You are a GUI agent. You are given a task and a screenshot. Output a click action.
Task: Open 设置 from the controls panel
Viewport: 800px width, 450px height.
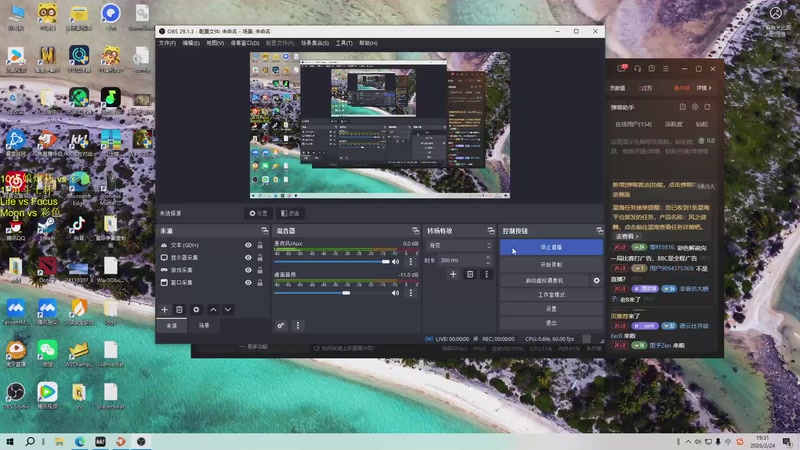[551, 309]
